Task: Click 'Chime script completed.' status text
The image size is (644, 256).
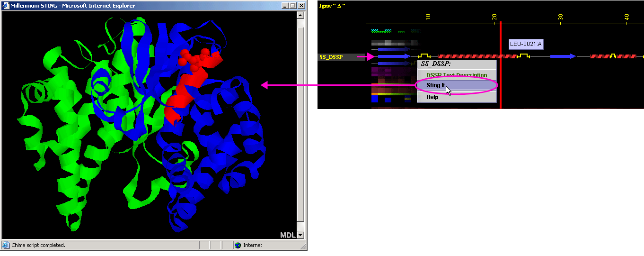Action: (x=38, y=245)
